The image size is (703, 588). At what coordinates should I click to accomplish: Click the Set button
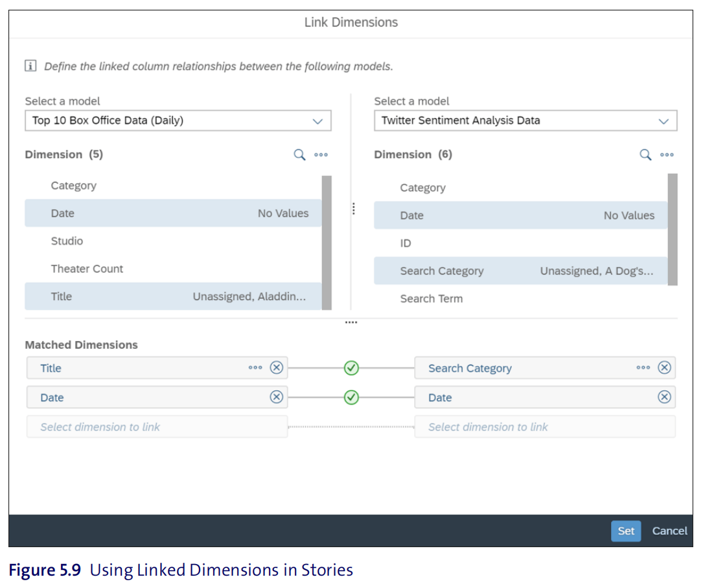(626, 531)
